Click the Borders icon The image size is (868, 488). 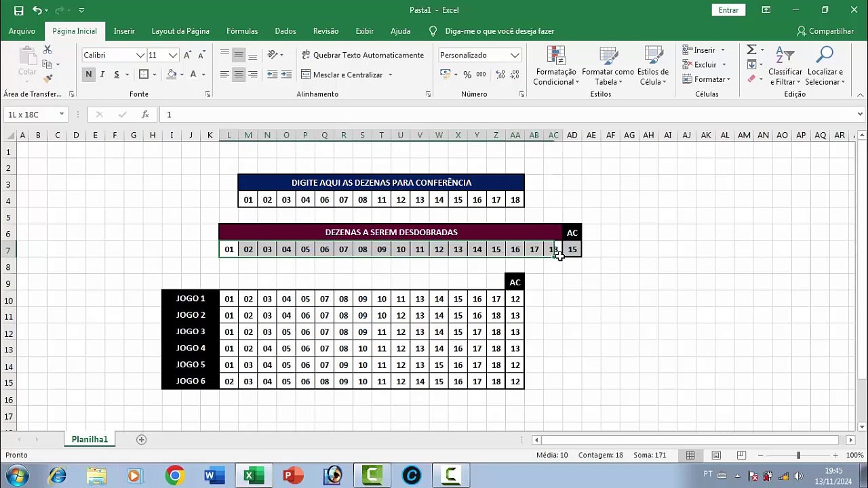143,75
